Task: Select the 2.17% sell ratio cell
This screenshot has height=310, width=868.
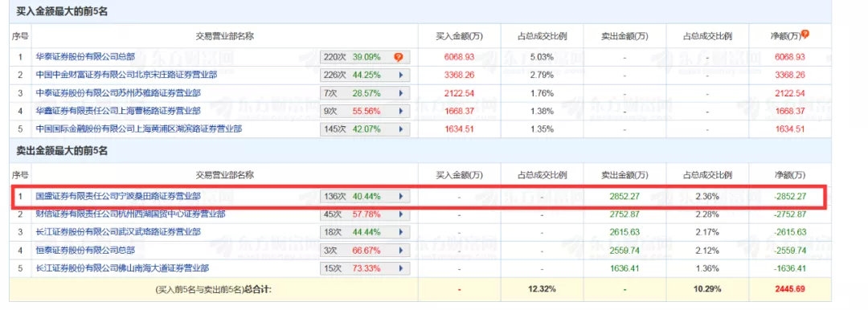Action: click(707, 233)
